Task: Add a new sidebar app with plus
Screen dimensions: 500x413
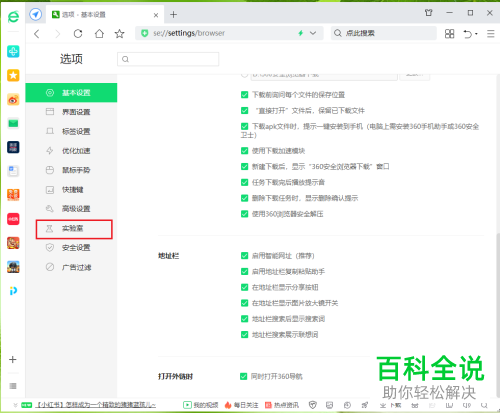Action: point(13,359)
